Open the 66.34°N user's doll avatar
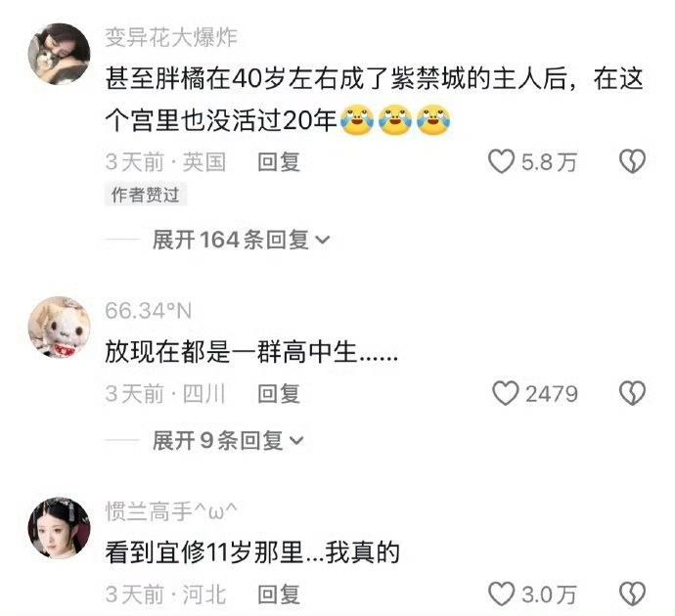 60,328
